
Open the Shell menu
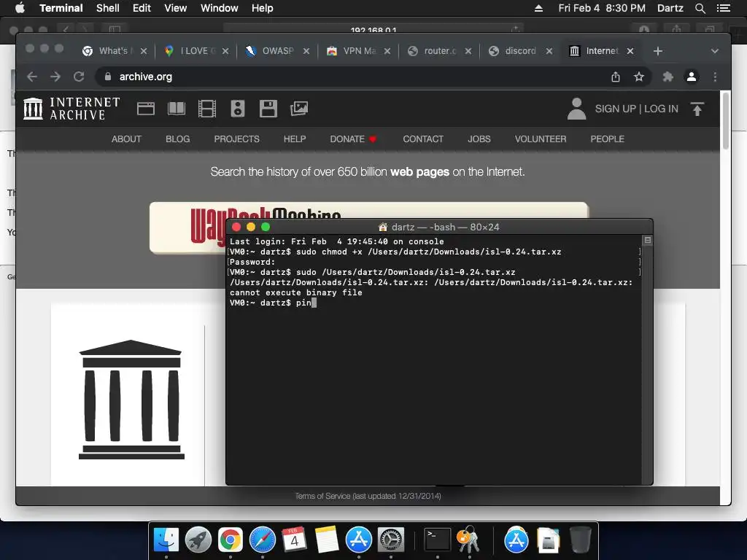(108, 8)
